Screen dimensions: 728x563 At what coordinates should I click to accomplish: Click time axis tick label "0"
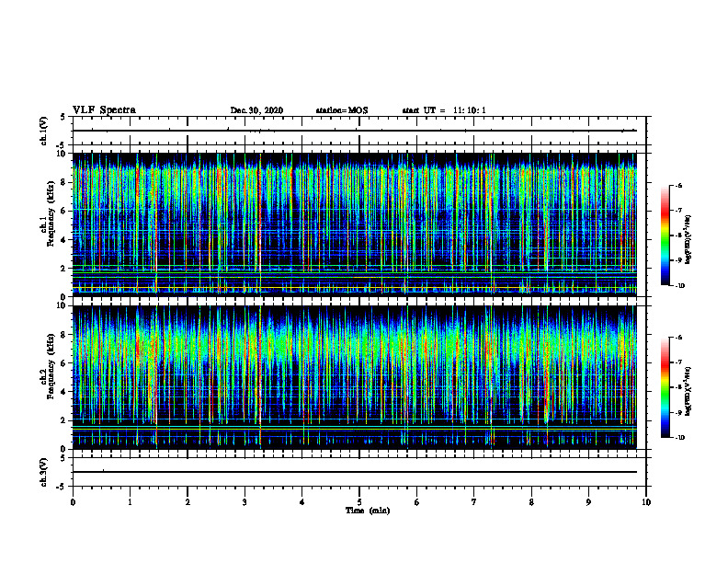click(x=73, y=502)
